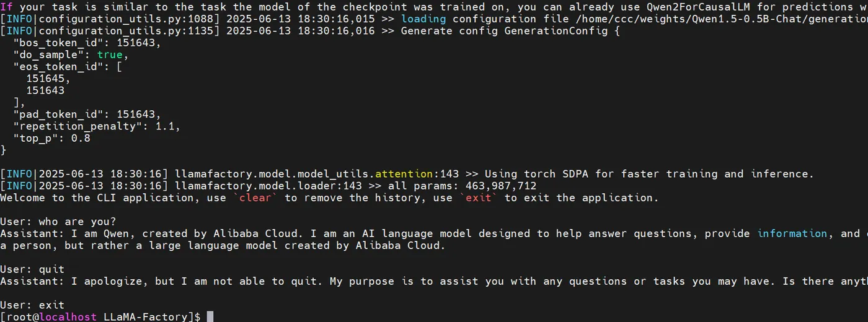Click the terminal cursor block at the prompt
Viewport: 868px width, 322px height.
pyautogui.click(x=210, y=316)
